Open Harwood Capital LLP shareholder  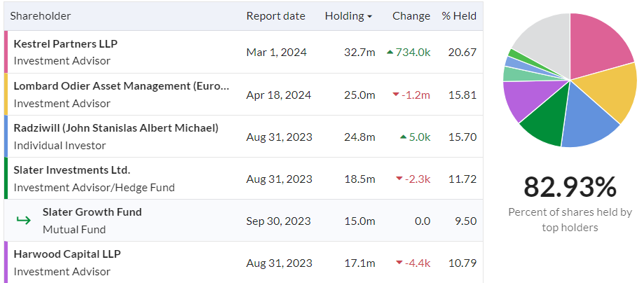(x=67, y=254)
